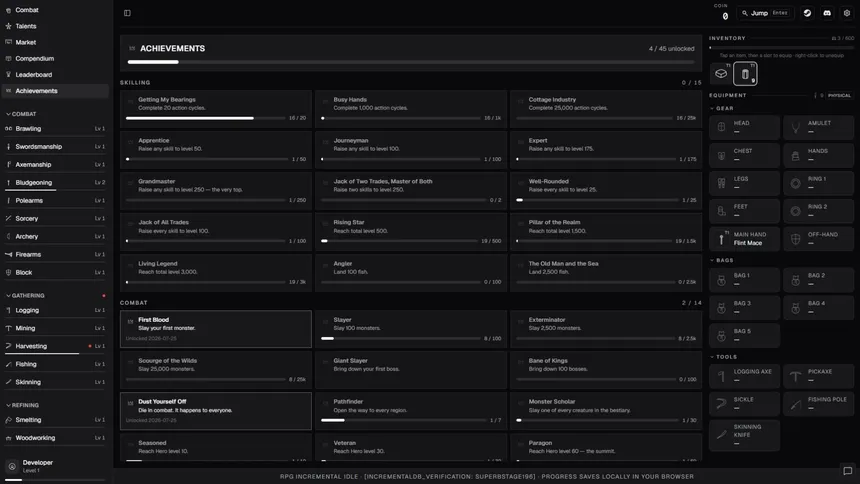The image size is (860, 484).
Task: Open the Bag 3 slot
Action: 744,308
